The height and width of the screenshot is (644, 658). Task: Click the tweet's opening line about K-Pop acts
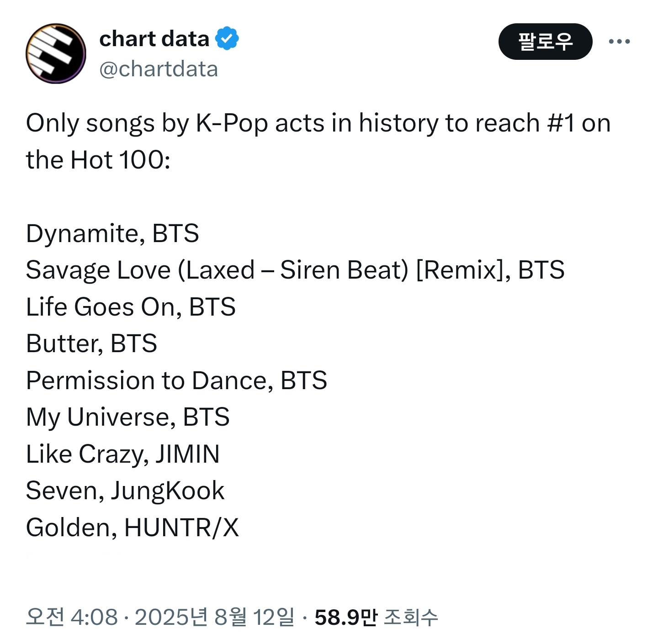318,123
